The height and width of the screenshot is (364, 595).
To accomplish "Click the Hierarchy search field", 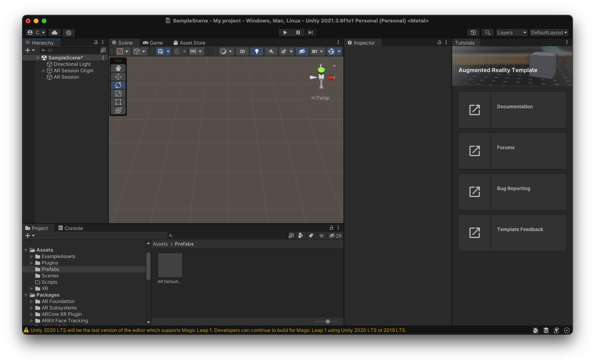I will tap(70, 50).
